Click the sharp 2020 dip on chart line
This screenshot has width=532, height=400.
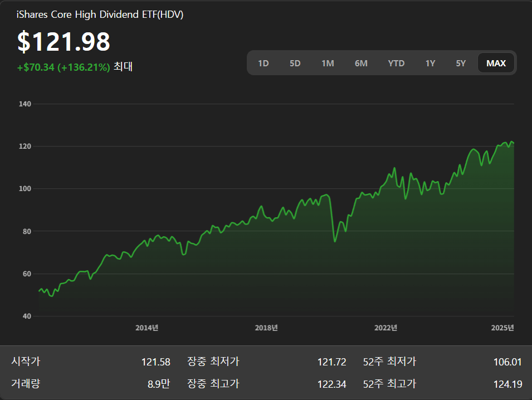pos(335,241)
